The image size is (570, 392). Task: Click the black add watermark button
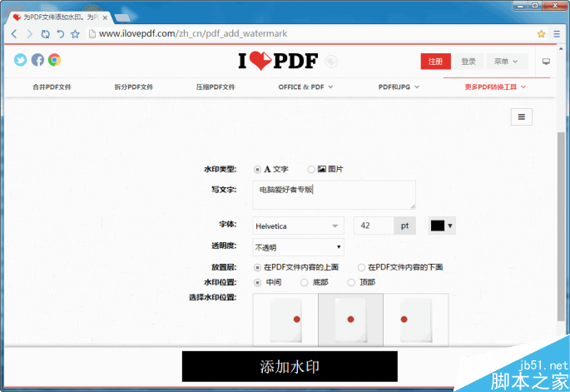pyautogui.click(x=290, y=366)
